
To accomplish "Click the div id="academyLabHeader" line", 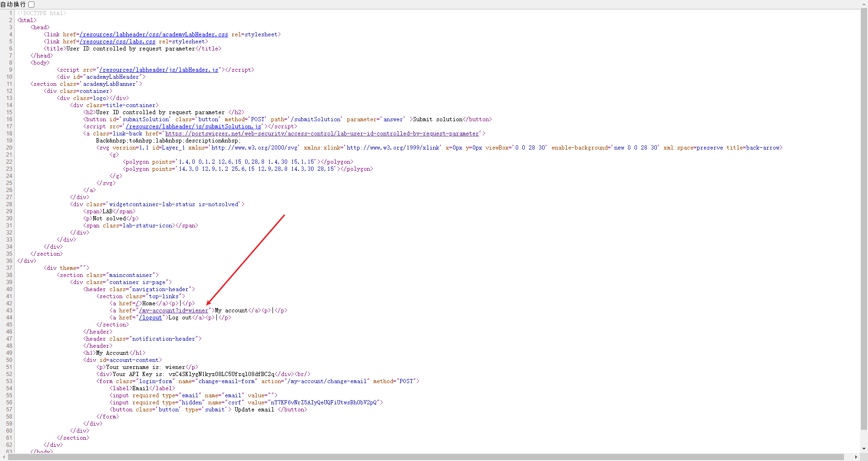I will 101,77.
